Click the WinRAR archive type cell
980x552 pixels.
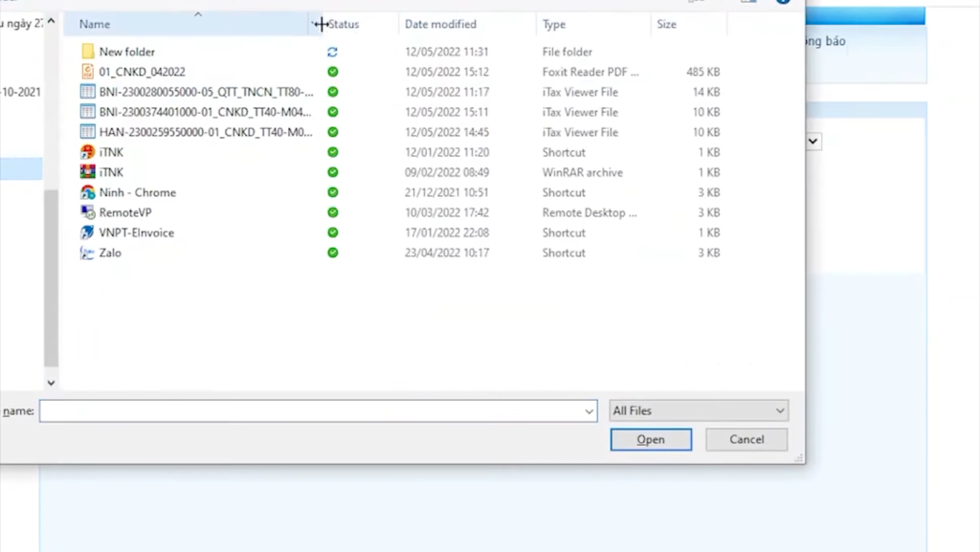582,172
